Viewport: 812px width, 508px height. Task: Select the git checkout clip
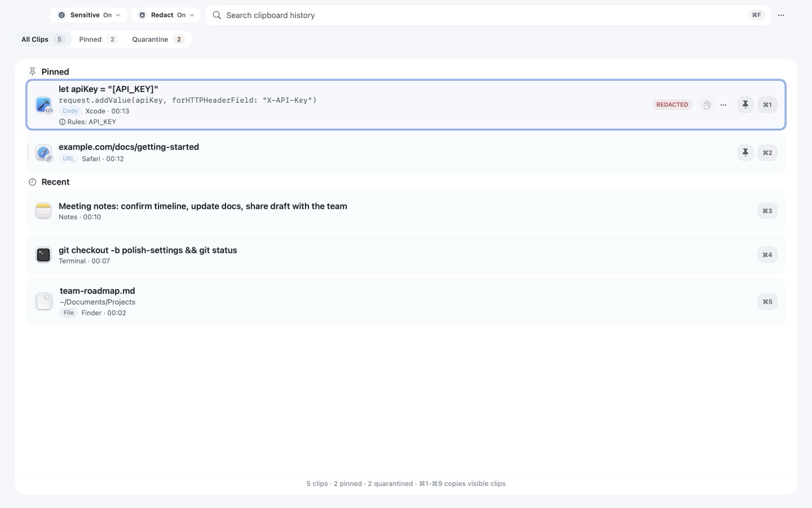(x=406, y=255)
